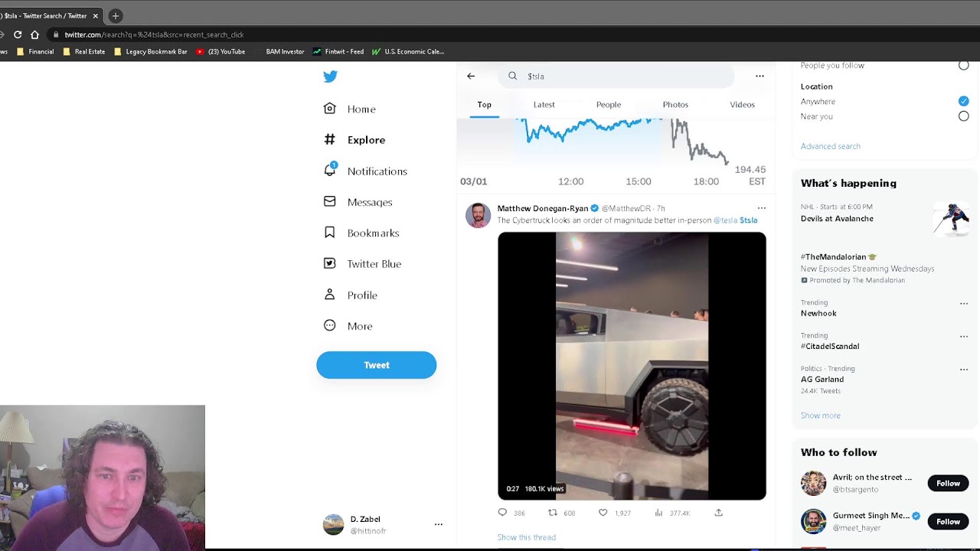Click inside the $tsla search field
The image size is (980, 551).
click(617, 76)
